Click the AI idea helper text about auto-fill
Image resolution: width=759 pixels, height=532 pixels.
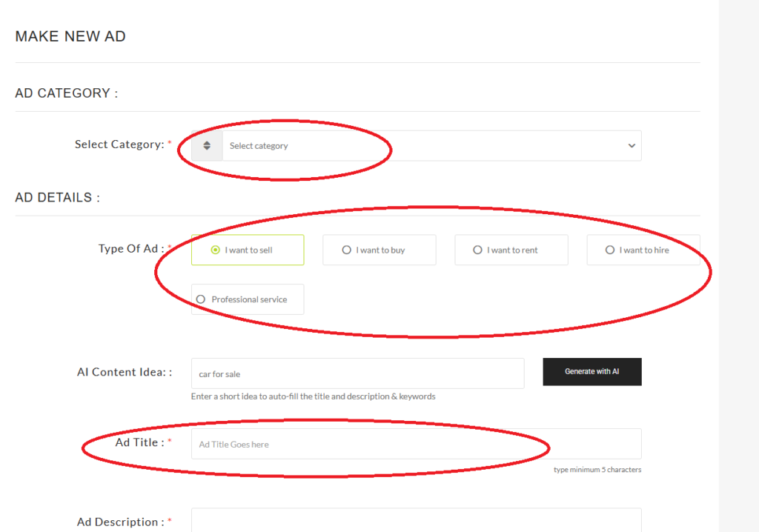tap(314, 396)
